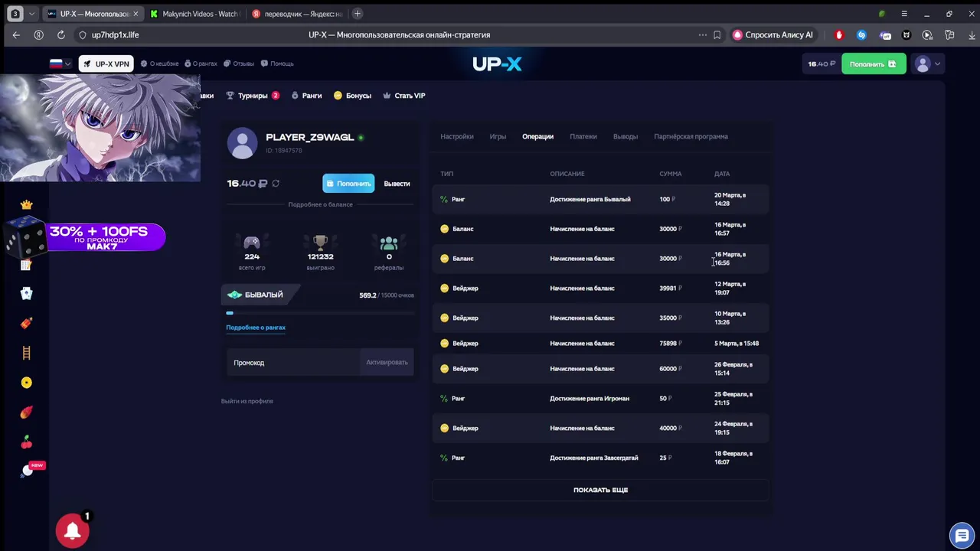Expand the Russian flag language dropdown
Screen dimensions: 980x551
(60, 64)
